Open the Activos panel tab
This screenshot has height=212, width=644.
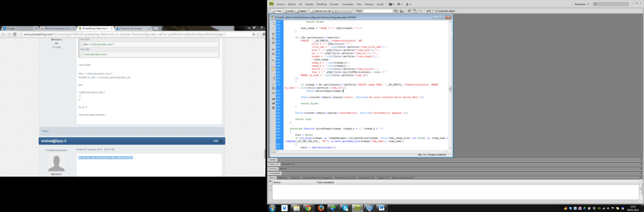tap(283, 169)
